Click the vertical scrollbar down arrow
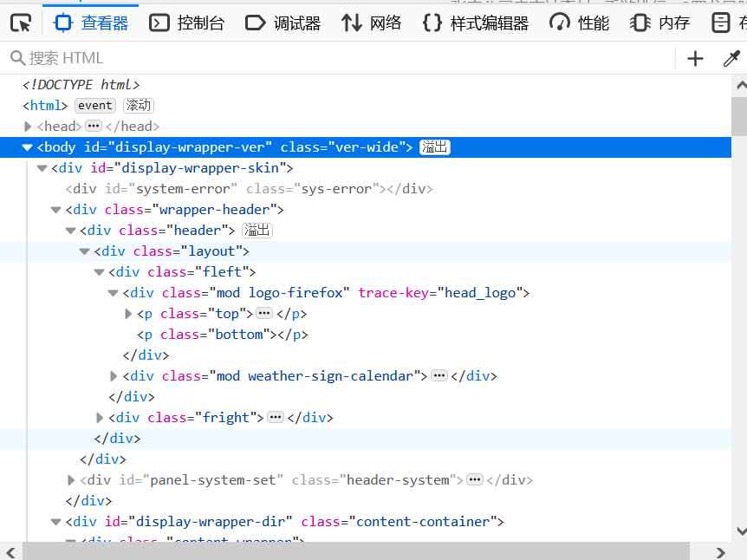The width and height of the screenshot is (747, 560). pyautogui.click(x=741, y=531)
